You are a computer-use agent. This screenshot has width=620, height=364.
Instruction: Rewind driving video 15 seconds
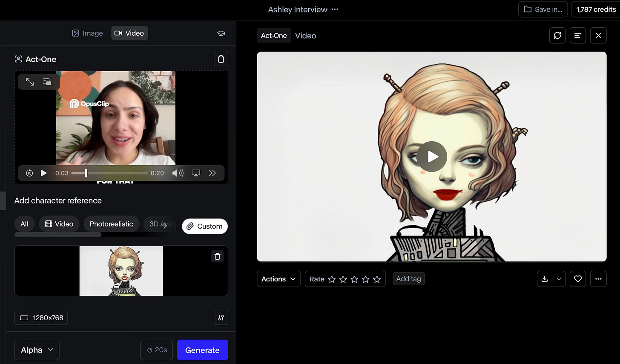29,173
